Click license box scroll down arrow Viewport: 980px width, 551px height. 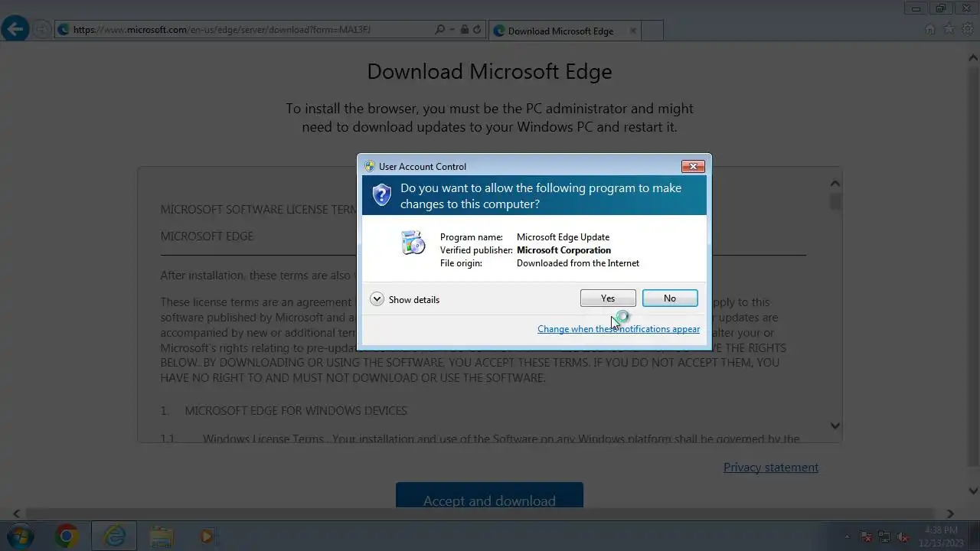coord(835,425)
